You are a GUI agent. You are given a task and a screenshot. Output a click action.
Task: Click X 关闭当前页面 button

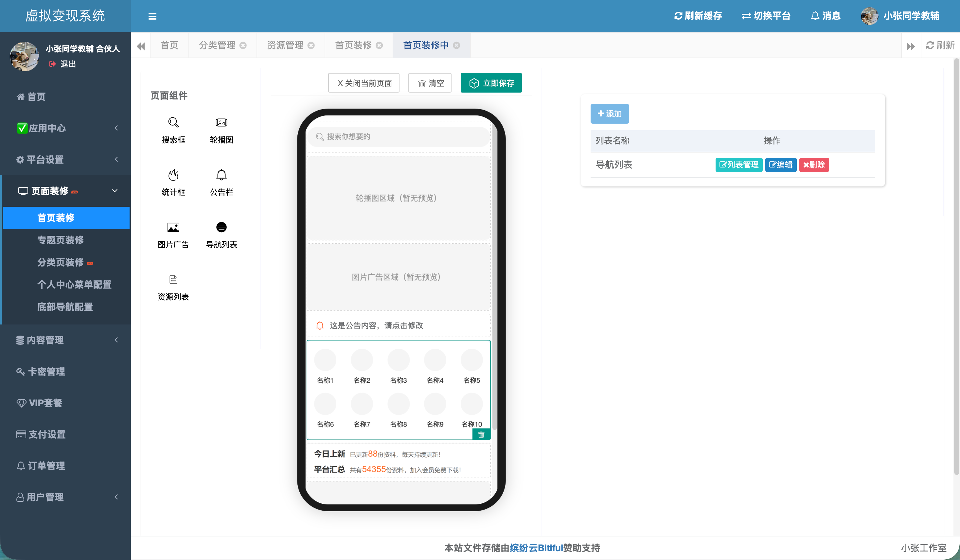[x=364, y=83]
